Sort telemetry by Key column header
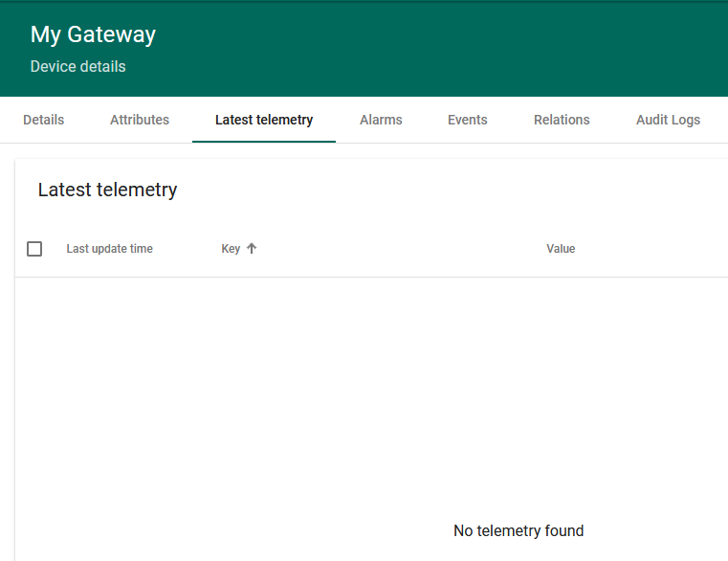This screenshot has width=728, height=561. tap(231, 249)
